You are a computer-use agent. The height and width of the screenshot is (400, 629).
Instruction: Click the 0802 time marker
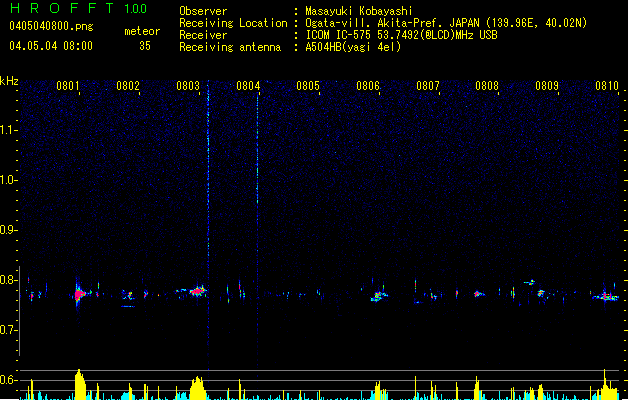(128, 86)
